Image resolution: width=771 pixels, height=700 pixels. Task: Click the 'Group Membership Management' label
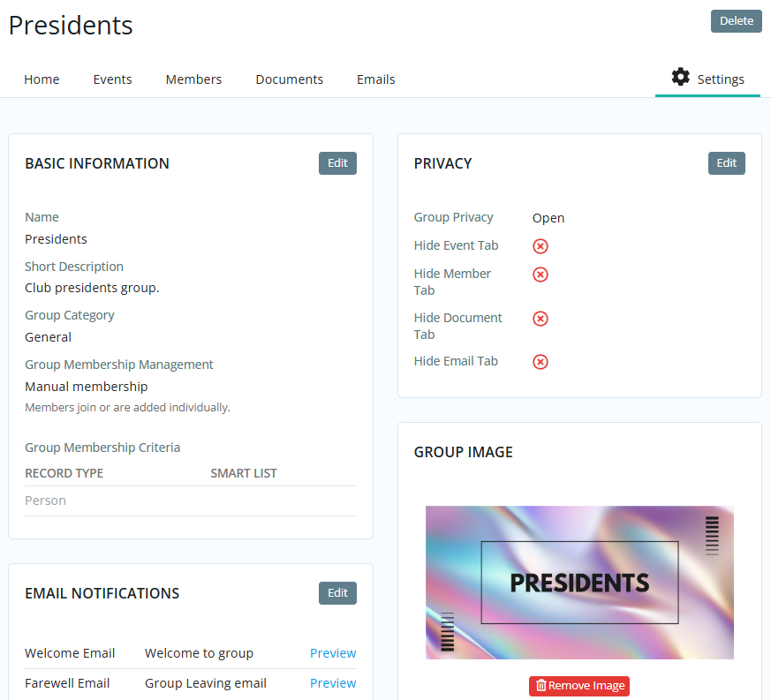click(x=119, y=365)
